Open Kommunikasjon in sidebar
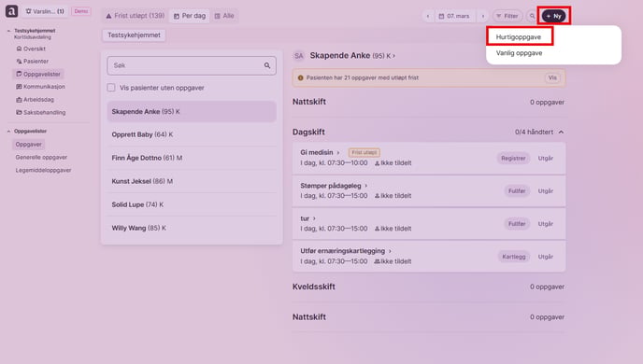Screen dimensions: 643x364 pyautogui.click(x=40, y=87)
